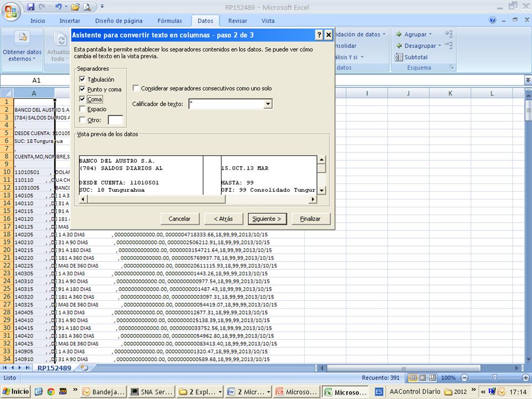The width and height of the screenshot is (532, 399).
Task: Click the Obtener datos externos icon
Action: pos(22,37)
